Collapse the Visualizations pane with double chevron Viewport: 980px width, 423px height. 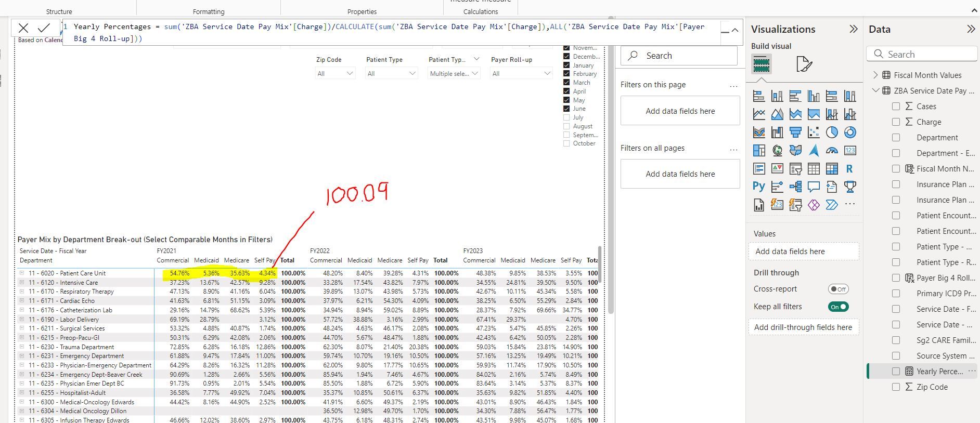pos(854,29)
